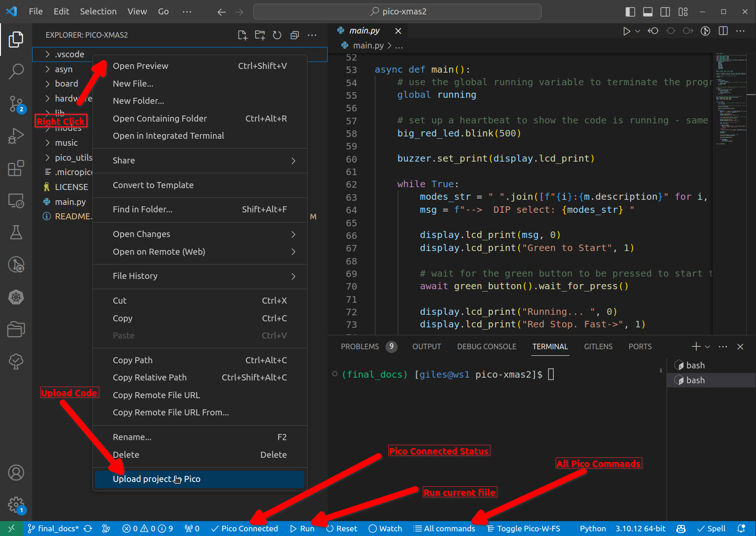Click Toggle Pico-W-FS in status bar
Screen dimensions: 756x536
(x=523, y=529)
